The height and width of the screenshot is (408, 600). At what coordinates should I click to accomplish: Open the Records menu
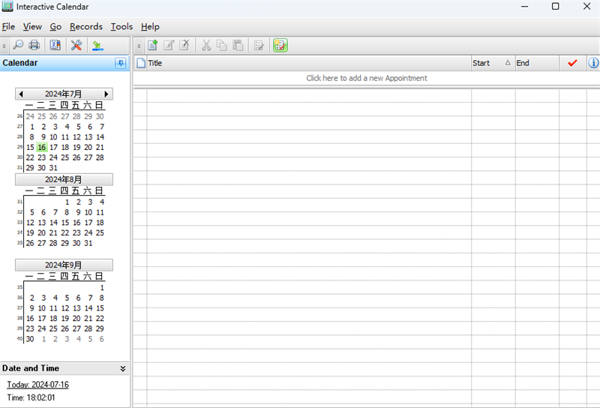tap(86, 26)
